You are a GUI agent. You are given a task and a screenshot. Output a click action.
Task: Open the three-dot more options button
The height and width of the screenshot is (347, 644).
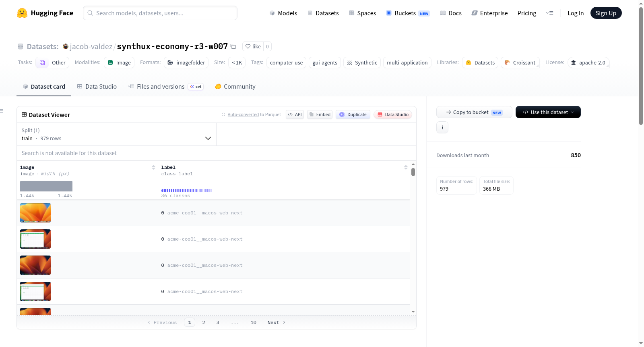(x=442, y=127)
